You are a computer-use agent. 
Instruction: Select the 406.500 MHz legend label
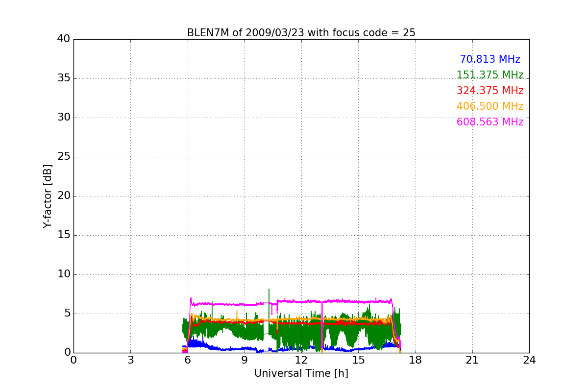tap(490, 106)
